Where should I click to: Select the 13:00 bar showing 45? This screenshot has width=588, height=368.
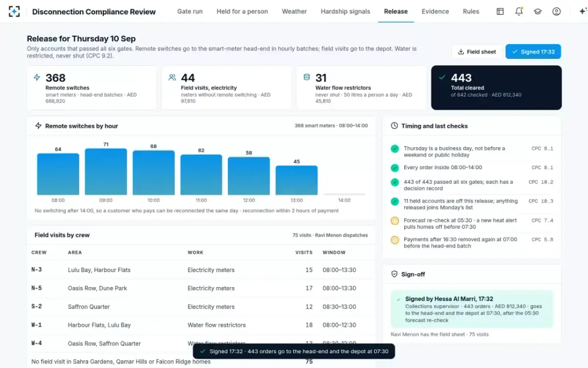pos(296,180)
